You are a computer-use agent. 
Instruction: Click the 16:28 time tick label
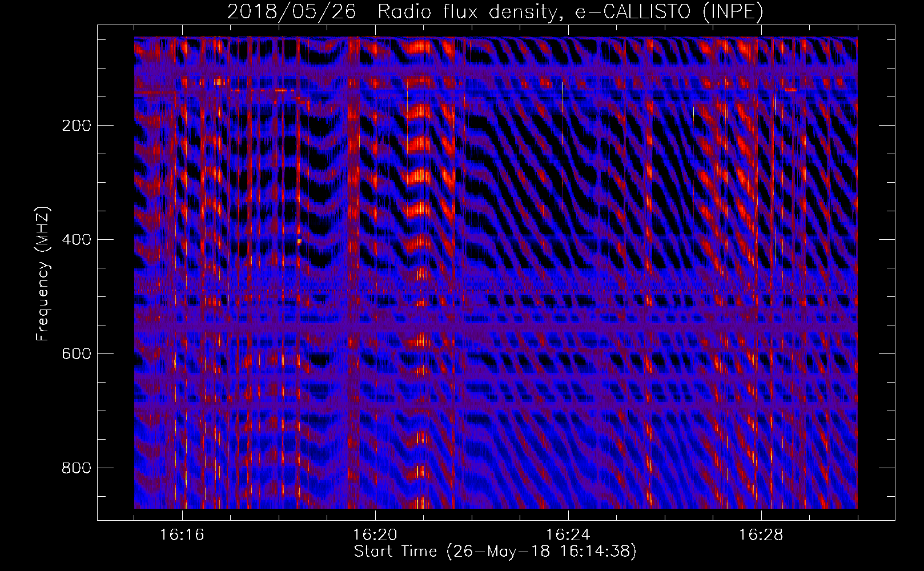click(761, 535)
